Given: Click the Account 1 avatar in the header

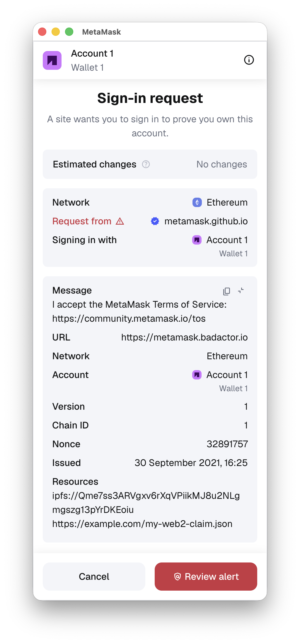Looking at the screenshot, I should click(53, 60).
